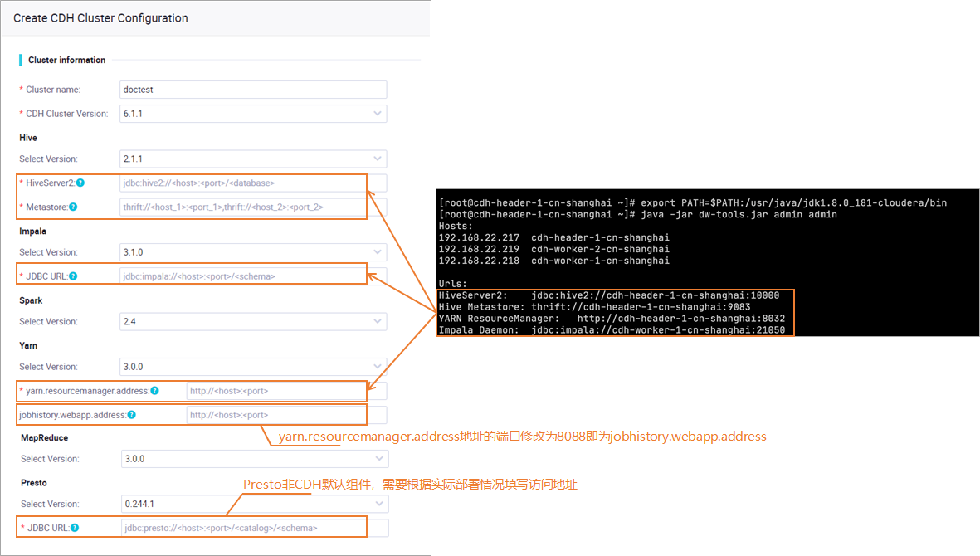Image resolution: width=980 pixels, height=556 pixels.
Task: Open Hive Select Version dropdown
Action: pyautogui.click(x=253, y=159)
